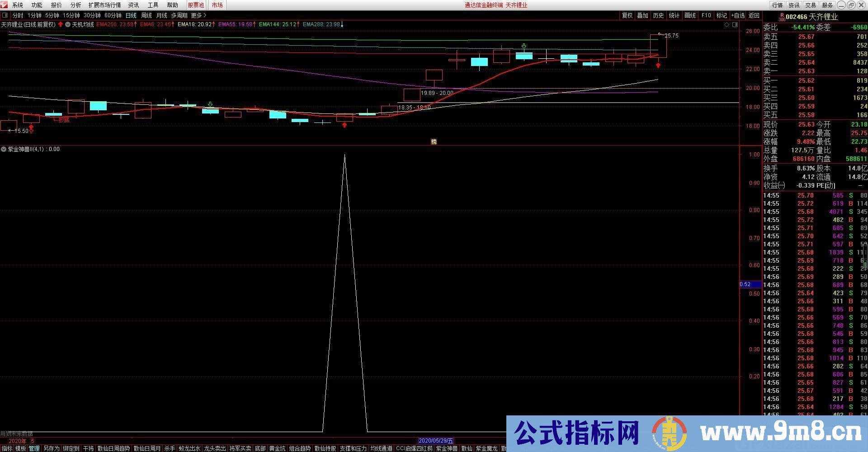Screen dimensions: 868x452
Task: Click the 交易 button in the title bar
Action: pos(811,5)
